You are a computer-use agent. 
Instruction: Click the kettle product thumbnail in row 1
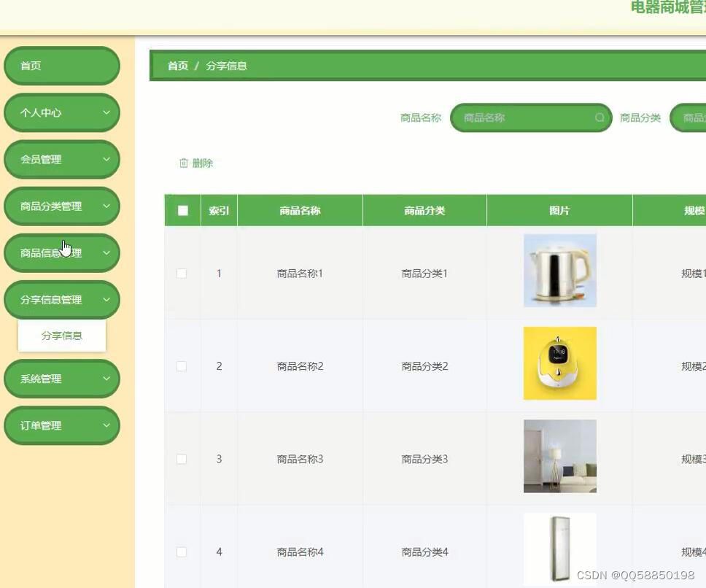pyautogui.click(x=559, y=269)
